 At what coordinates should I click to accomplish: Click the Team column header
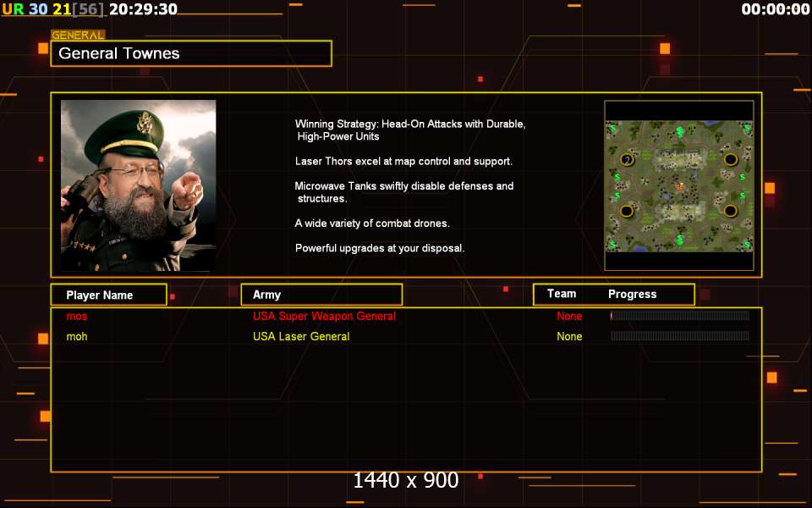tap(562, 294)
